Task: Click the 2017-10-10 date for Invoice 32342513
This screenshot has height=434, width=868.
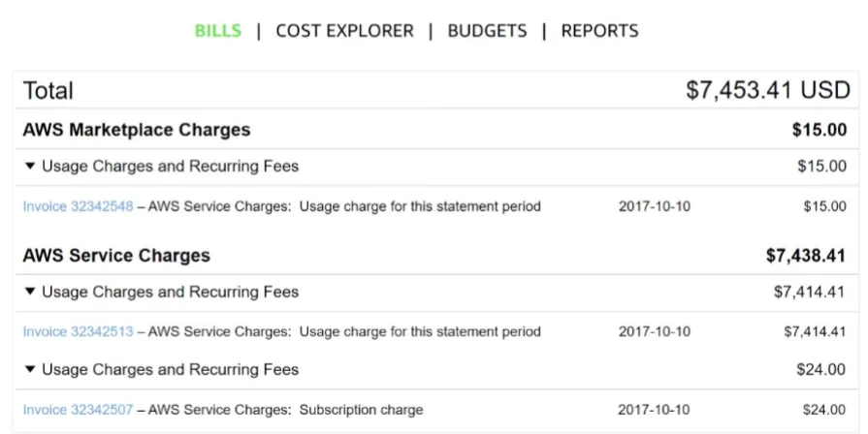Action: point(655,331)
